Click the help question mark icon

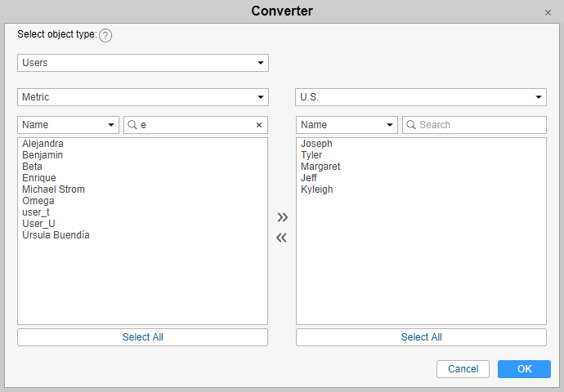(x=105, y=35)
